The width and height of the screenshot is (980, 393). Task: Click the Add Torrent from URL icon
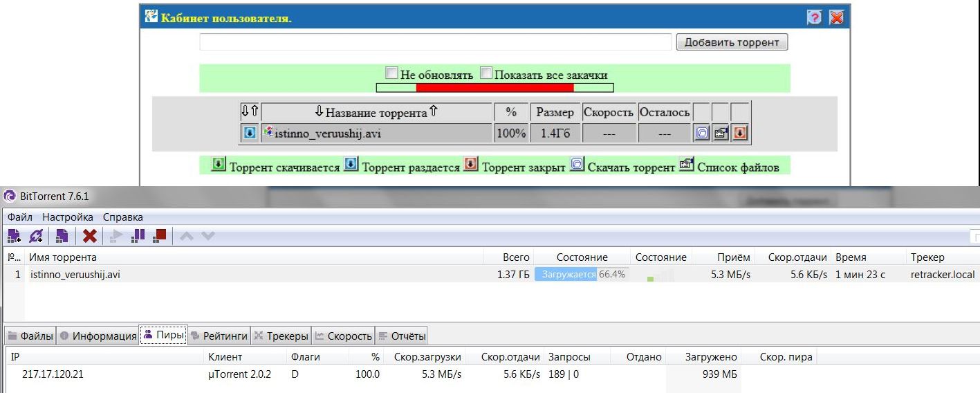37,235
